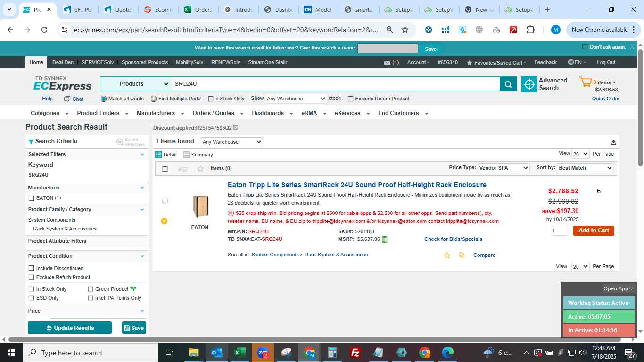Click Update Results button
Image resolution: width=644 pixels, height=362 pixels.
70,328
